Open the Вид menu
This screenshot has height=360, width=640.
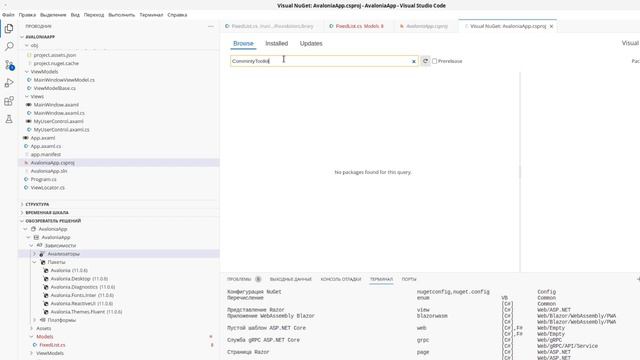75,15
